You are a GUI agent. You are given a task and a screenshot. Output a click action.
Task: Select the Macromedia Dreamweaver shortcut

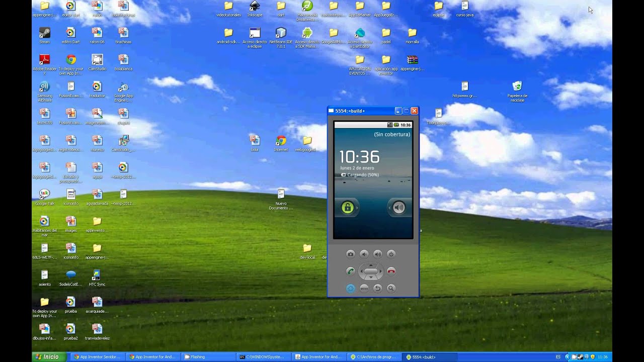[307, 11]
